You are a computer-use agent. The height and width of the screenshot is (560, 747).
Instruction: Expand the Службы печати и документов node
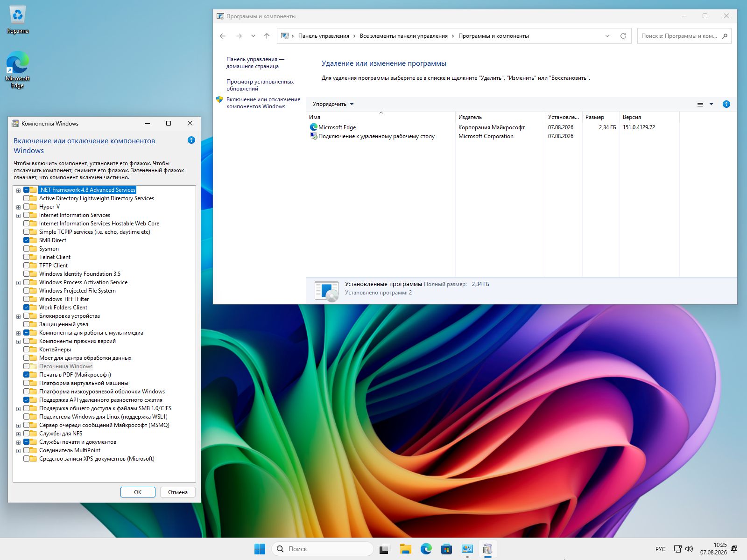[x=19, y=442]
